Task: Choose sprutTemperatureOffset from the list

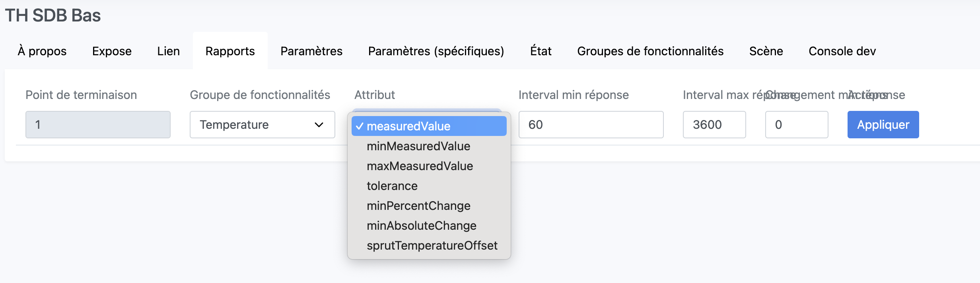Action: [432, 246]
